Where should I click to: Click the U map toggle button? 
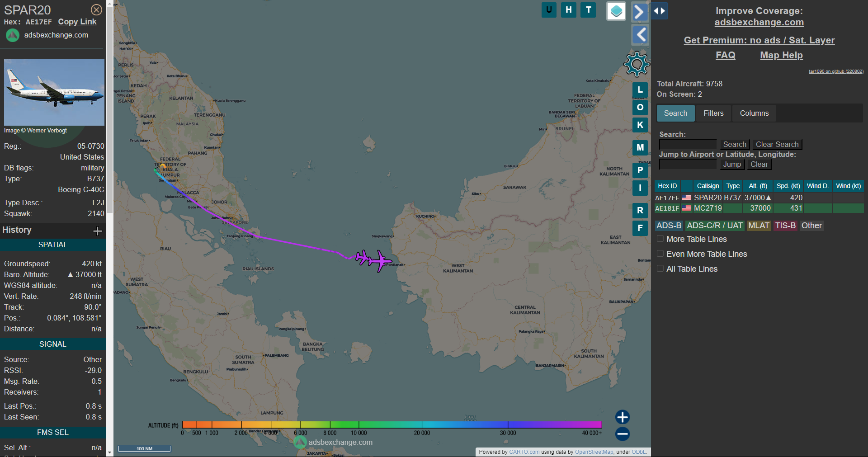tap(549, 9)
